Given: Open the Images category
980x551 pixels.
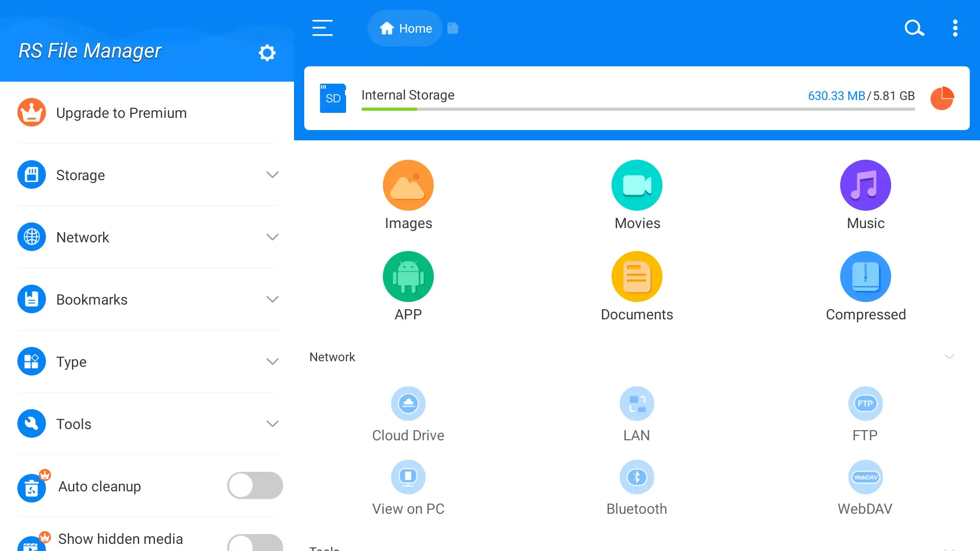Looking at the screenshot, I should coord(408,195).
